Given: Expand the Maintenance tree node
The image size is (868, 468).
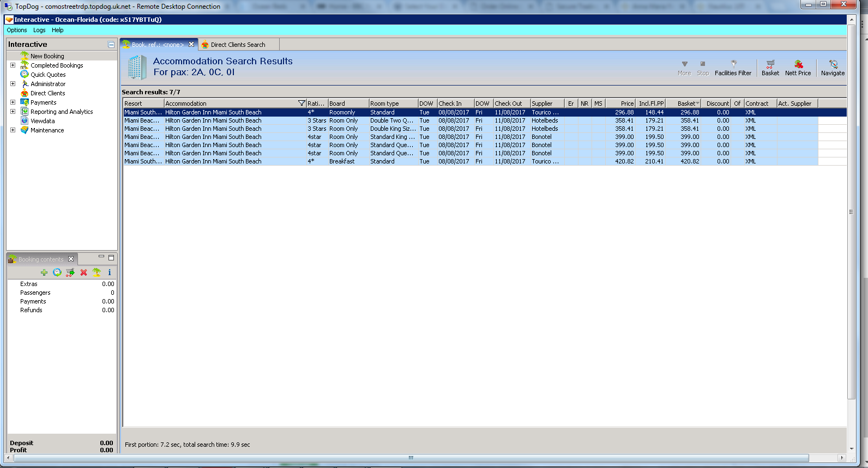Looking at the screenshot, I should click(x=13, y=130).
